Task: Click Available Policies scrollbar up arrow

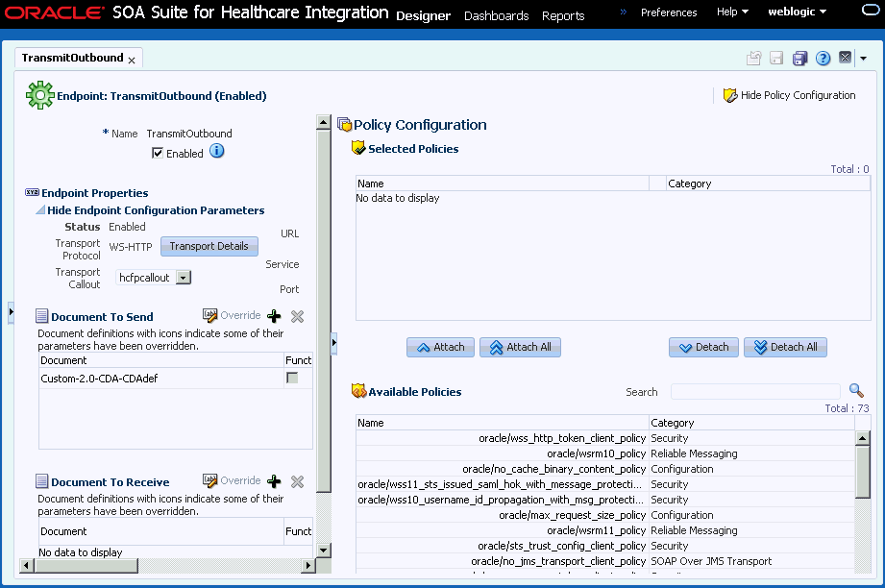Action: pyautogui.click(x=863, y=437)
